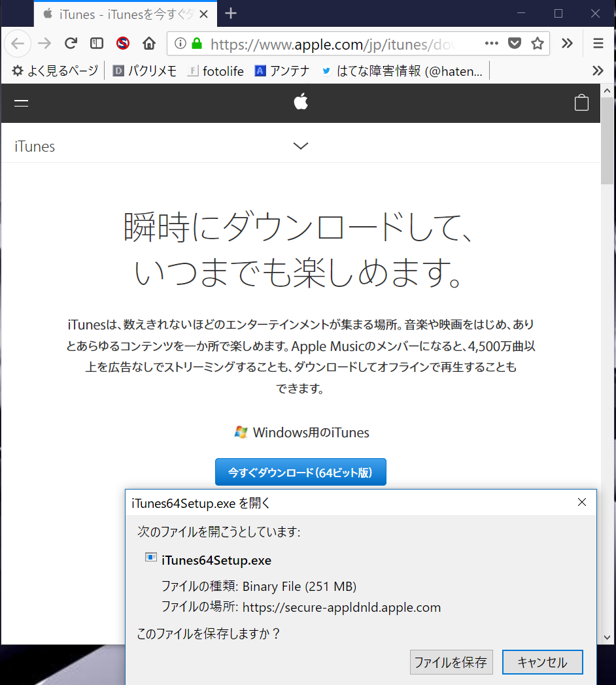Click 'このファイルを保存しますか？' text
Screen dimensions: 616x685
click(208, 633)
